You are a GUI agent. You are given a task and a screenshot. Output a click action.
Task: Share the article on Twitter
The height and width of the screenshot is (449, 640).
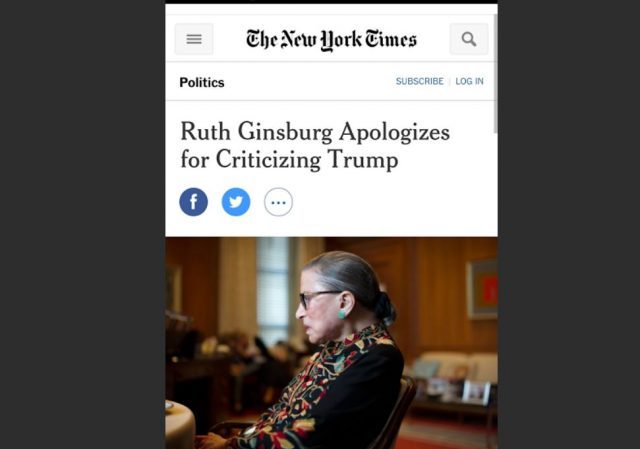(x=236, y=202)
